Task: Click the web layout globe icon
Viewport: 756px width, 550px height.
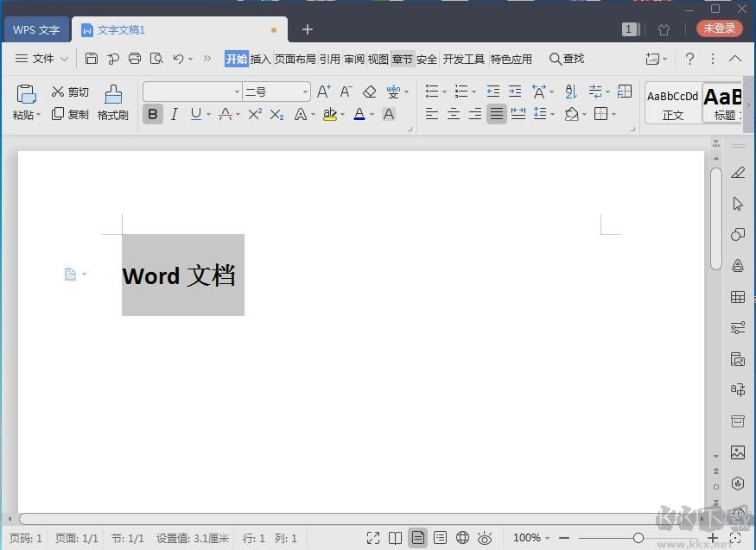Action: 462,537
